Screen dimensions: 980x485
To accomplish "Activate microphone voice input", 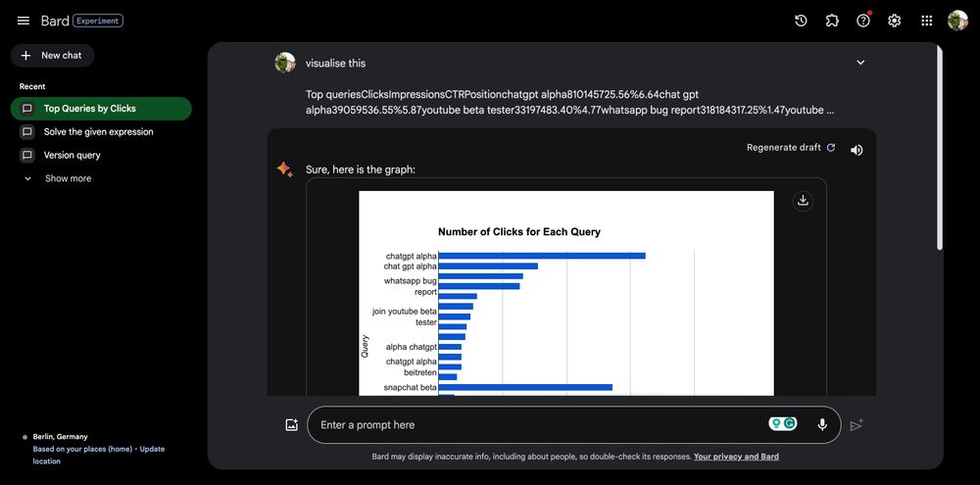I will click(x=822, y=424).
